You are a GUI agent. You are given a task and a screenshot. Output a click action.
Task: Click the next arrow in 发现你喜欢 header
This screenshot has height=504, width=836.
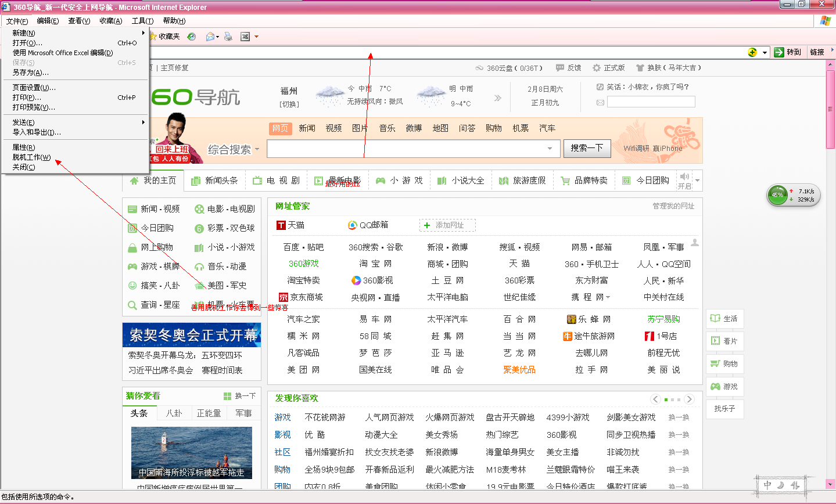[689, 399]
